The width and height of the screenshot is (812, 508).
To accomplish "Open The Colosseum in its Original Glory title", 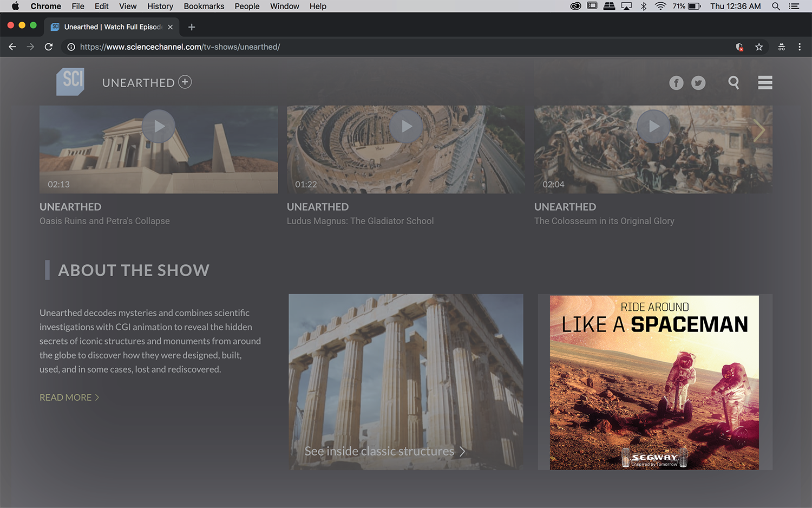I will tap(604, 221).
